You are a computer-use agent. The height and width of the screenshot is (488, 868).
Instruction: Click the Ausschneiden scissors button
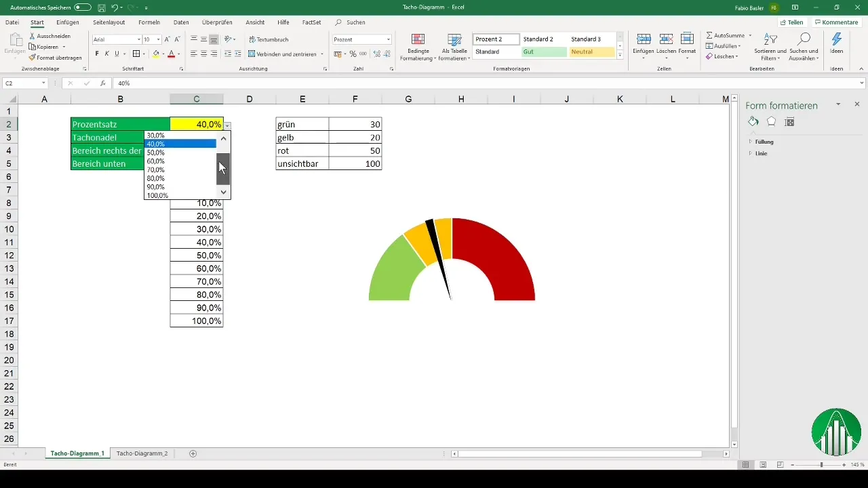pos(50,36)
